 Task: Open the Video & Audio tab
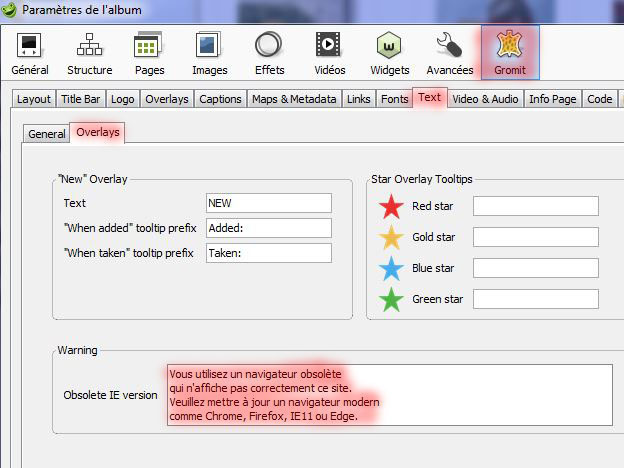pyautogui.click(x=485, y=99)
